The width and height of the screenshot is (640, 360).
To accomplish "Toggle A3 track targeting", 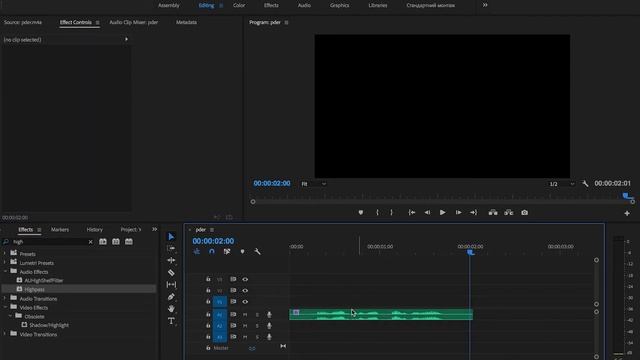I will point(220,337).
